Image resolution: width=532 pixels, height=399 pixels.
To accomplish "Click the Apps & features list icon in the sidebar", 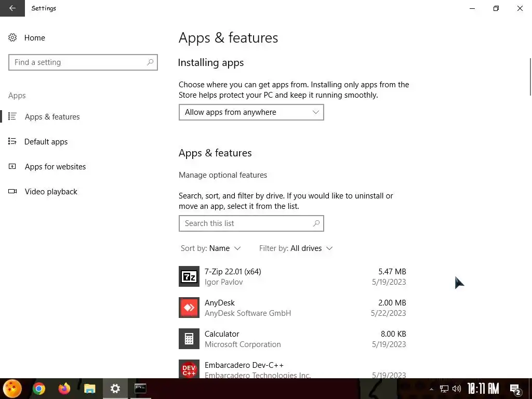I will click(x=12, y=116).
